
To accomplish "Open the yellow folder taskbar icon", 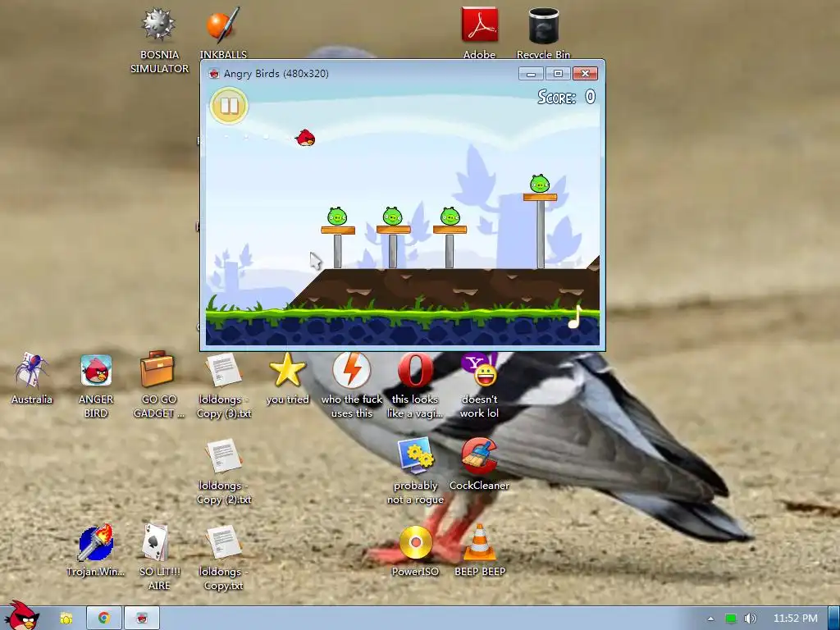I will click(x=66, y=619).
